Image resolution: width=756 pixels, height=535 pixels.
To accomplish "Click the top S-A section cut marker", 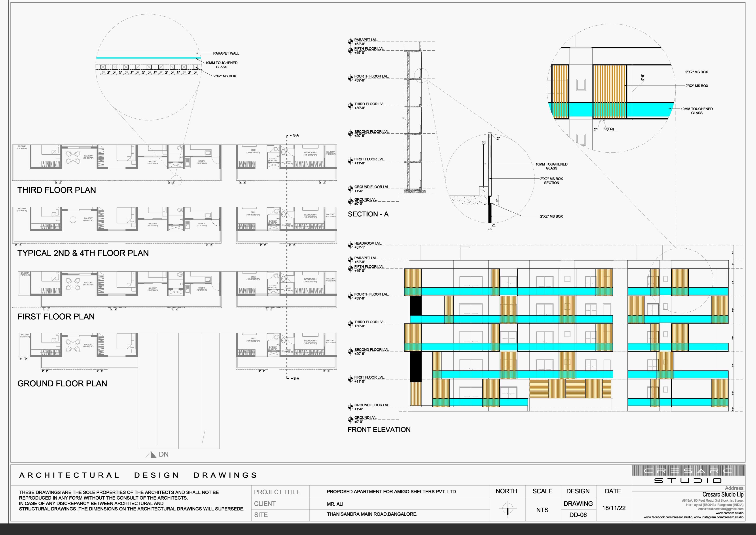I will [295, 135].
